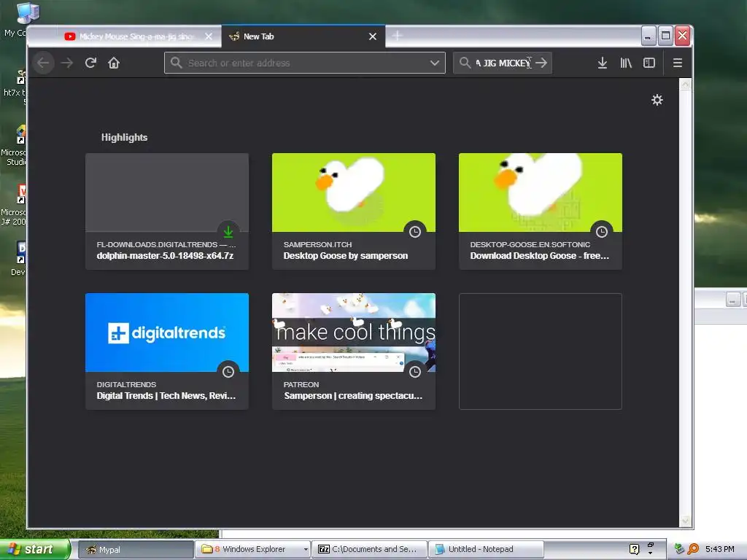Click the orange magnifier tray icon
Screen dimensions: 747x560
(693, 549)
